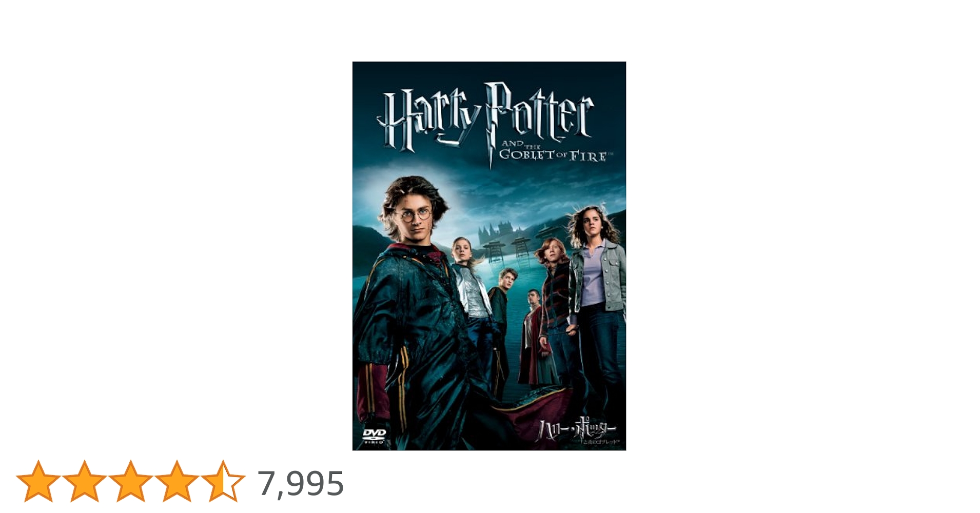Click the word AND on the cover

tap(512, 144)
